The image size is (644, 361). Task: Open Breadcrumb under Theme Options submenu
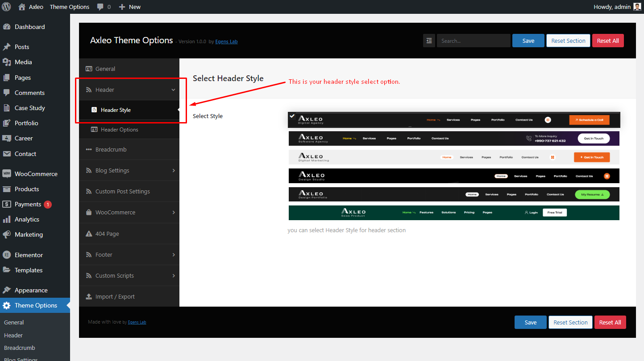coord(20,348)
